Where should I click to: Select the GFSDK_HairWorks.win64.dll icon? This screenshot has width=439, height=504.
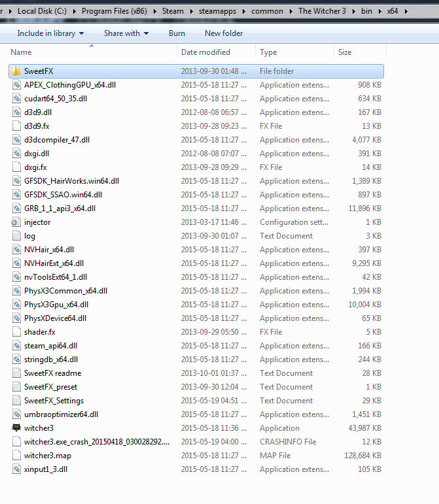pos(16,181)
